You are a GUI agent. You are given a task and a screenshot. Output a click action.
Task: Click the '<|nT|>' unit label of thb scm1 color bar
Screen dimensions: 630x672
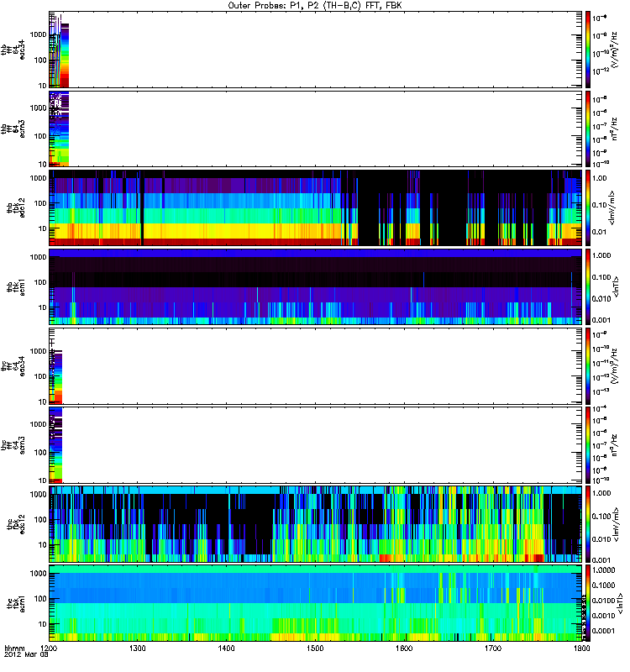617,286
